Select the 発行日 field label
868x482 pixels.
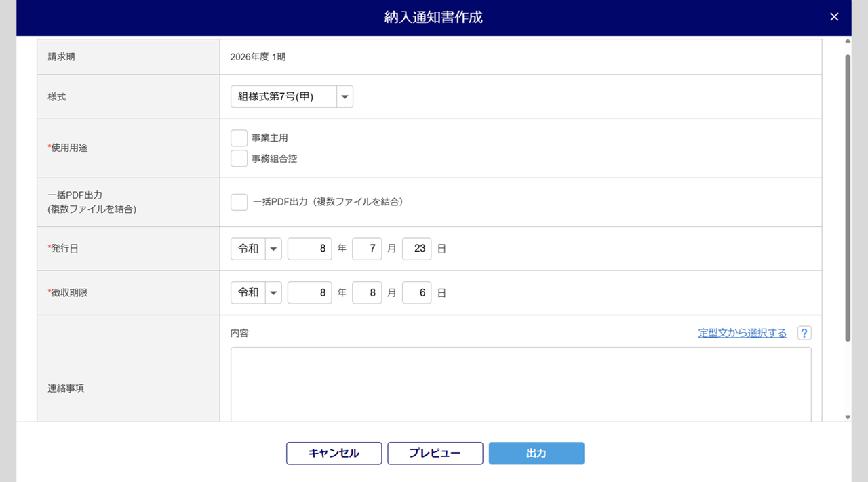63,249
